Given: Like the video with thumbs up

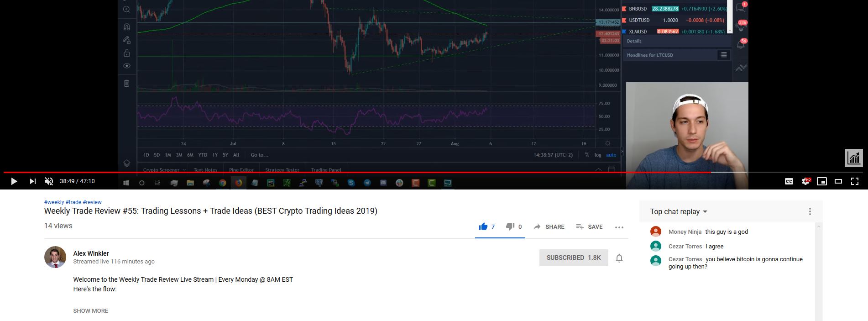Looking at the screenshot, I should point(483,227).
